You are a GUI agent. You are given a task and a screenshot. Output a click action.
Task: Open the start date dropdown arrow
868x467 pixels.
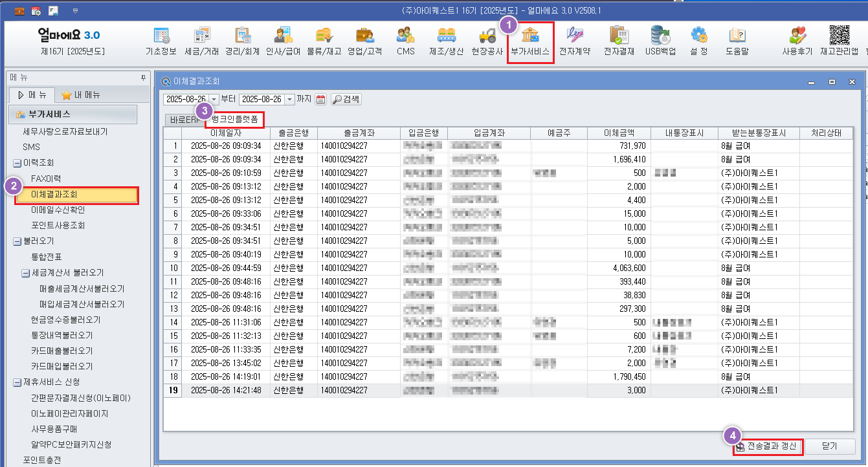pos(214,100)
